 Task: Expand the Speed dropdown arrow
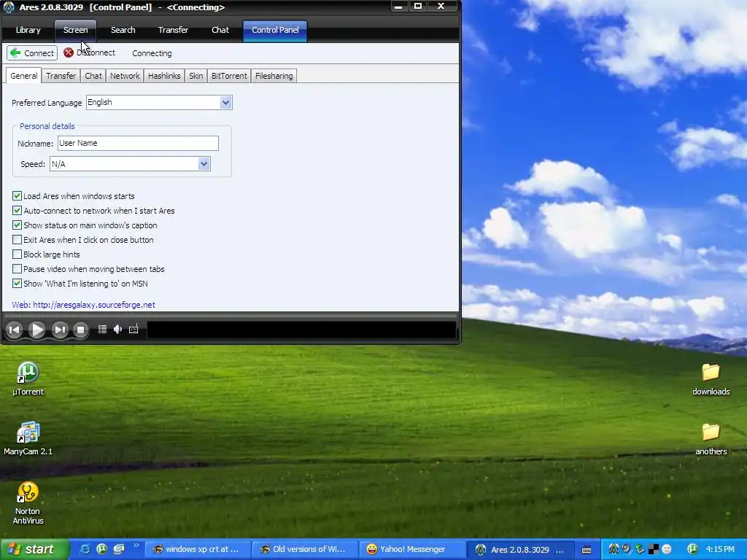tap(204, 164)
